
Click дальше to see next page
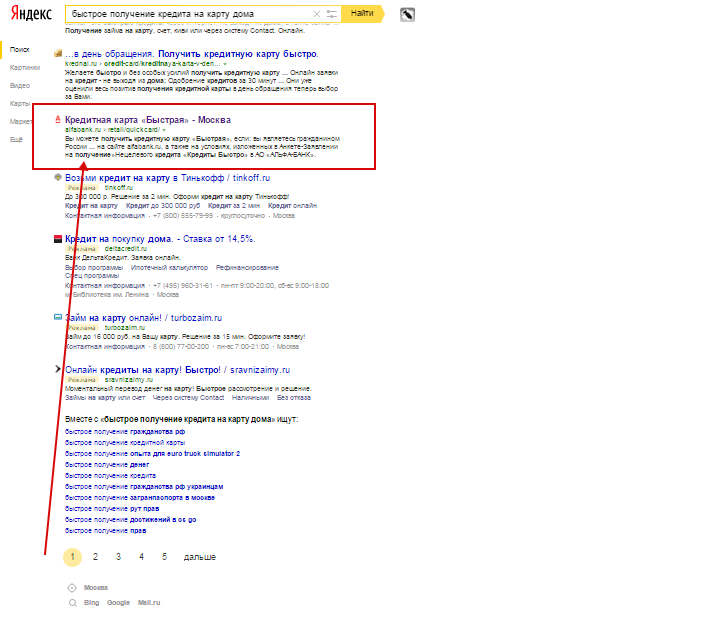click(200, 557)
